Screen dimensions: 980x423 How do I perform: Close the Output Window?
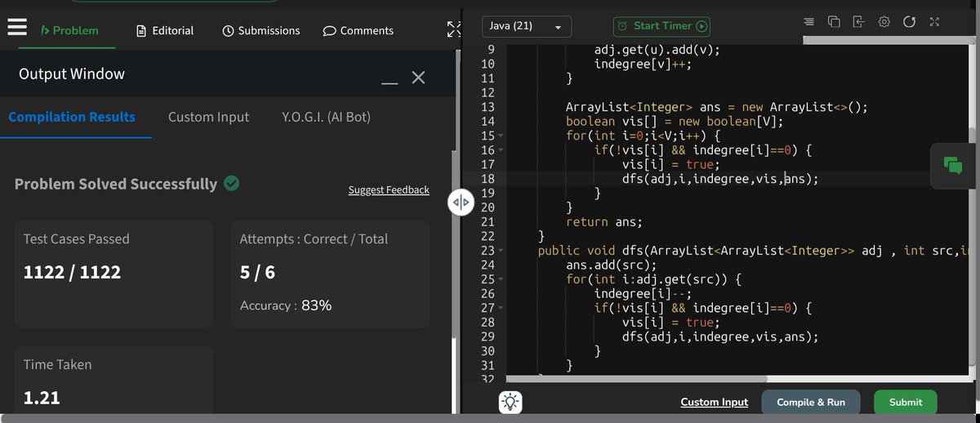coord(418,77)
